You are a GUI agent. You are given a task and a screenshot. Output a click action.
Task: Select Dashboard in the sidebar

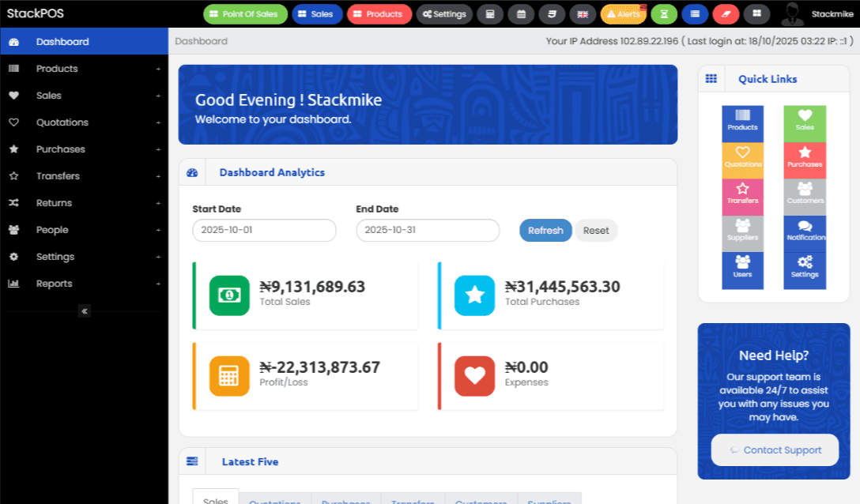click(84, 42)
